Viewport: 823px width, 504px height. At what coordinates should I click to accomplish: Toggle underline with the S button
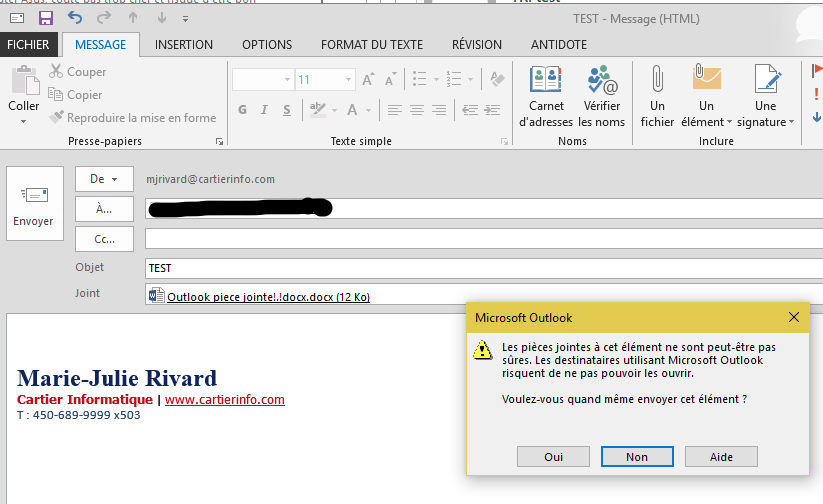pyautogui.click(x=287, y=110)
